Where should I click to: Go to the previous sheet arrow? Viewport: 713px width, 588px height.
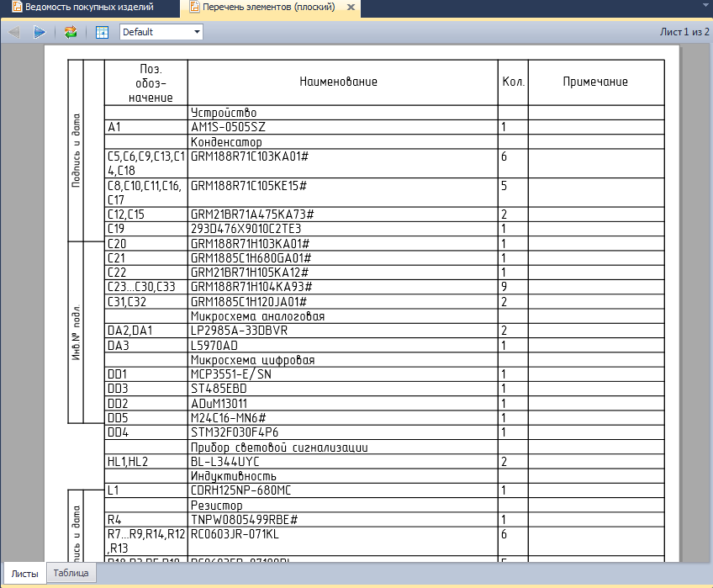[x=14, y=32]
